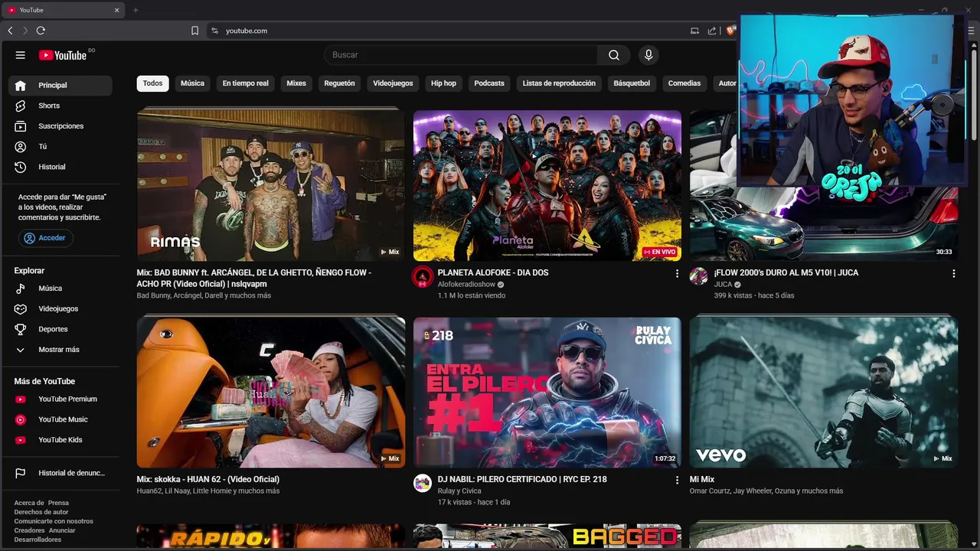
Task: Open Deportes under Explorar
Action: tap(60, 329)
